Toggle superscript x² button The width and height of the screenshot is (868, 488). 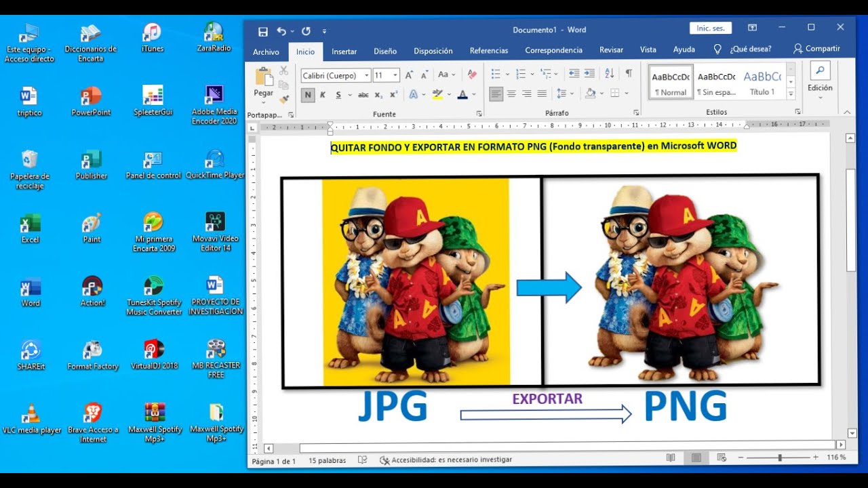[x=393, y=95]
